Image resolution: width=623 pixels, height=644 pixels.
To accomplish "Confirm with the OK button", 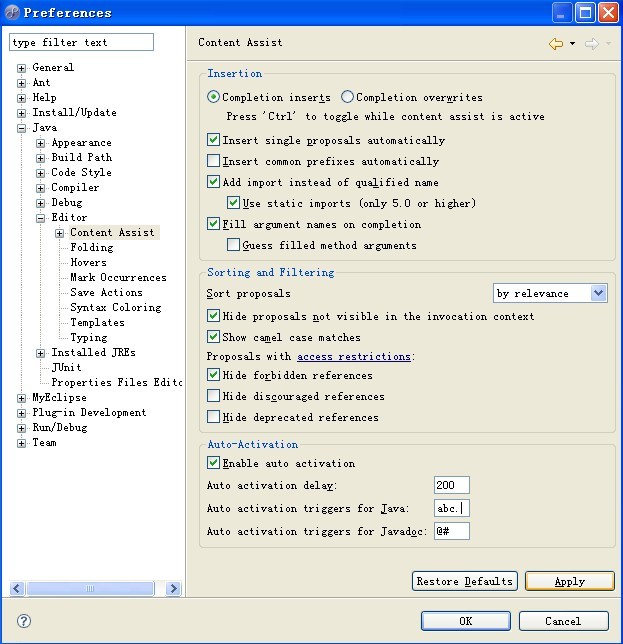I will [466, 621].
